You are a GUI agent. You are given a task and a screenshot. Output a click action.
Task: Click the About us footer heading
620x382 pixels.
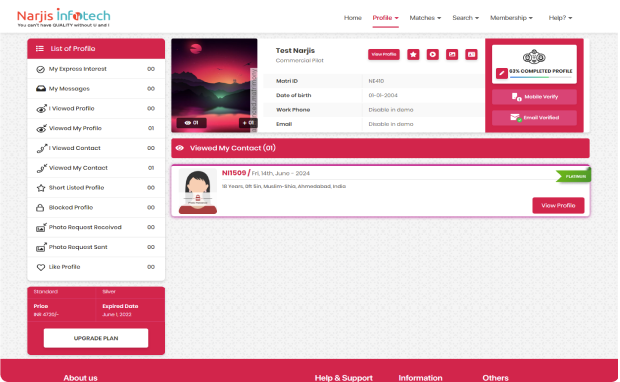click(x=80, y=378)
